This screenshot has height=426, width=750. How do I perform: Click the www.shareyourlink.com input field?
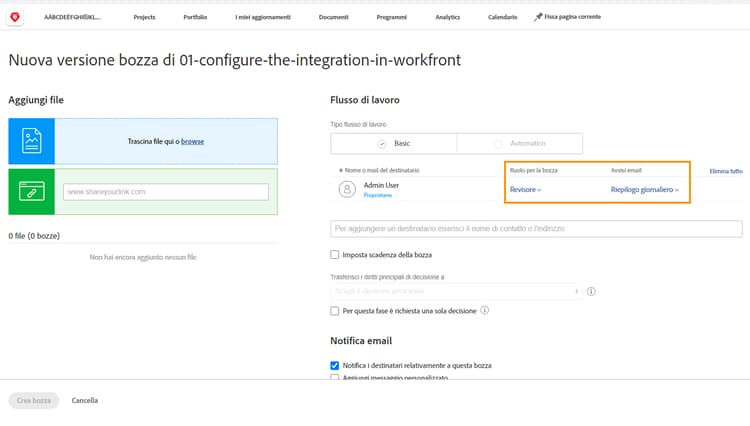(167, 191)
